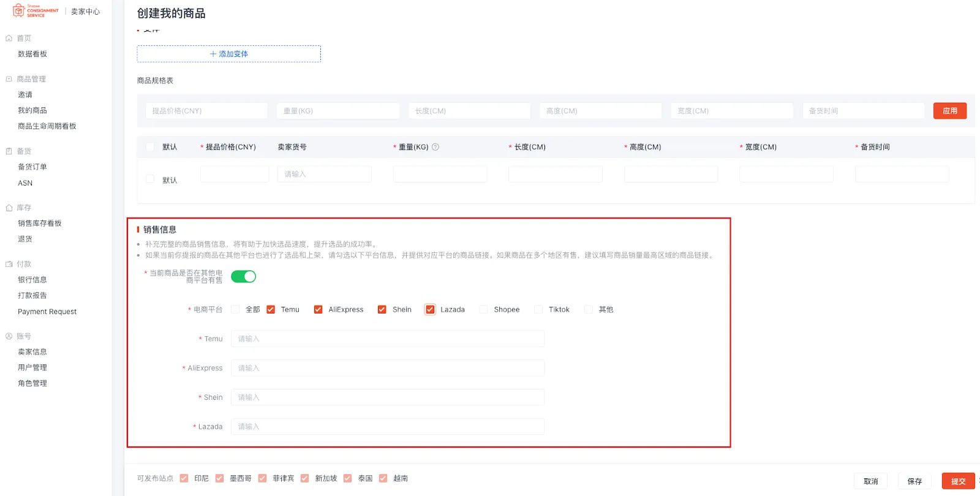The width and height of the screenshot is (980, 496).
Task: Focus the 长度(CM) batch input
Action: tap(469, 111)
